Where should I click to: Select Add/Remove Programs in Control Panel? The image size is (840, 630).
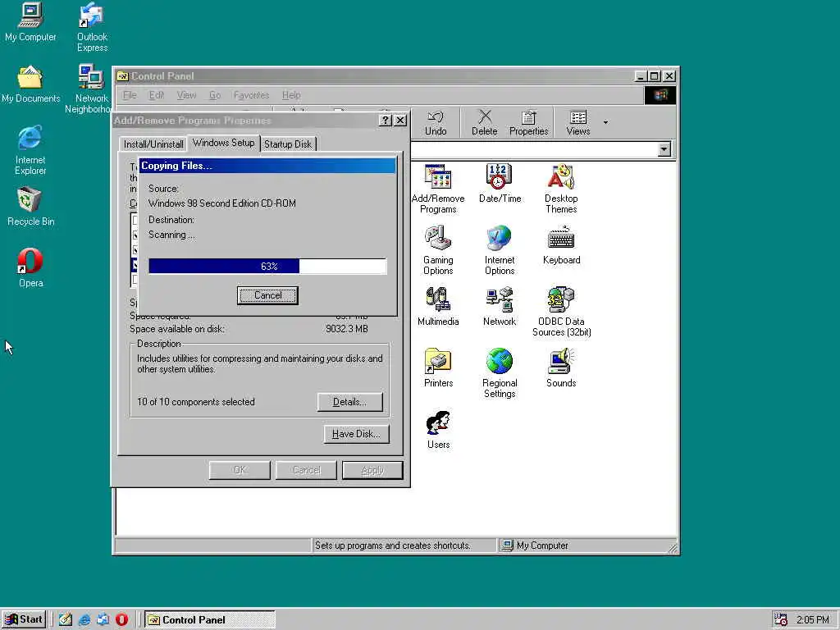click(x=438, y=189)
